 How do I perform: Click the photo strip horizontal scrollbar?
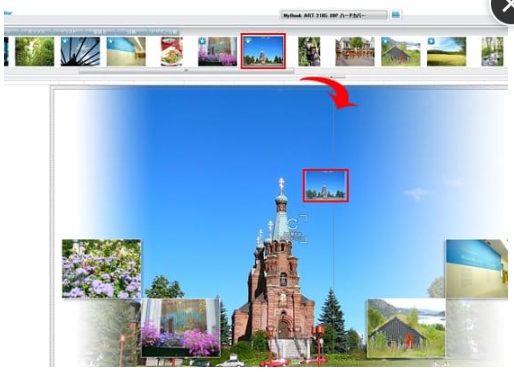tap(186, 70)
